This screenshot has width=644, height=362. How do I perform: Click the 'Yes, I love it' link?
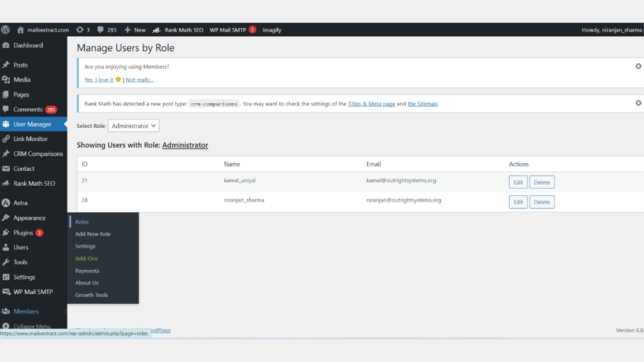(99, 80)
